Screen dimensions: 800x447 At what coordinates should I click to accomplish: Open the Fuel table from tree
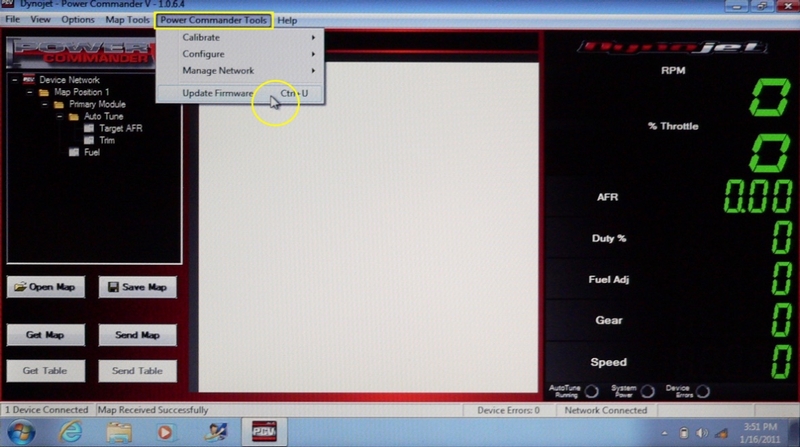click(x=74, y=153)
